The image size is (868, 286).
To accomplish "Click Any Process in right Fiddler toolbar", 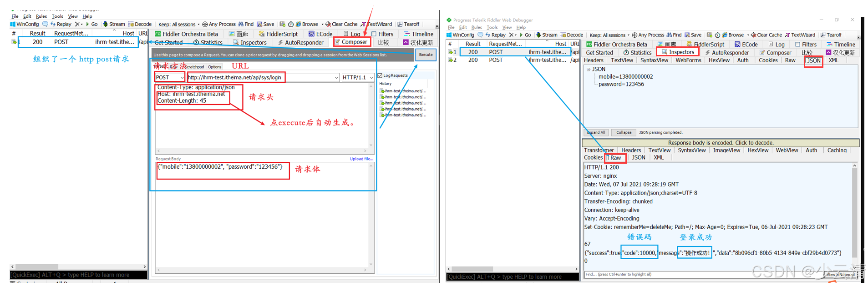I will [648, 35].
